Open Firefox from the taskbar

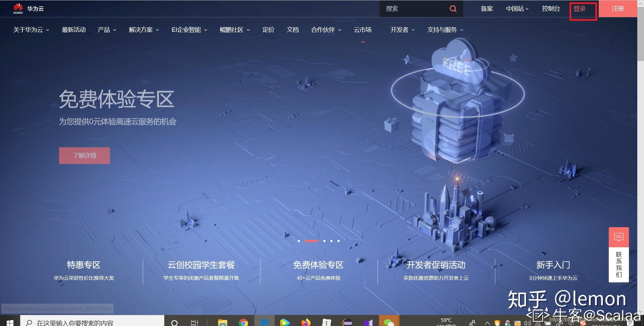pos(306,323)
